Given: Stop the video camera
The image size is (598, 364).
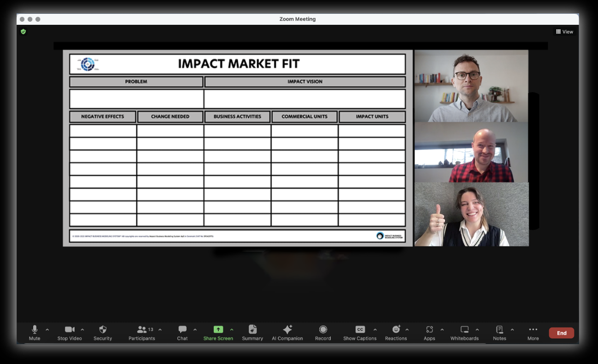Looking at the screenshot, I should pyautogui.click(x=70, y=333).
